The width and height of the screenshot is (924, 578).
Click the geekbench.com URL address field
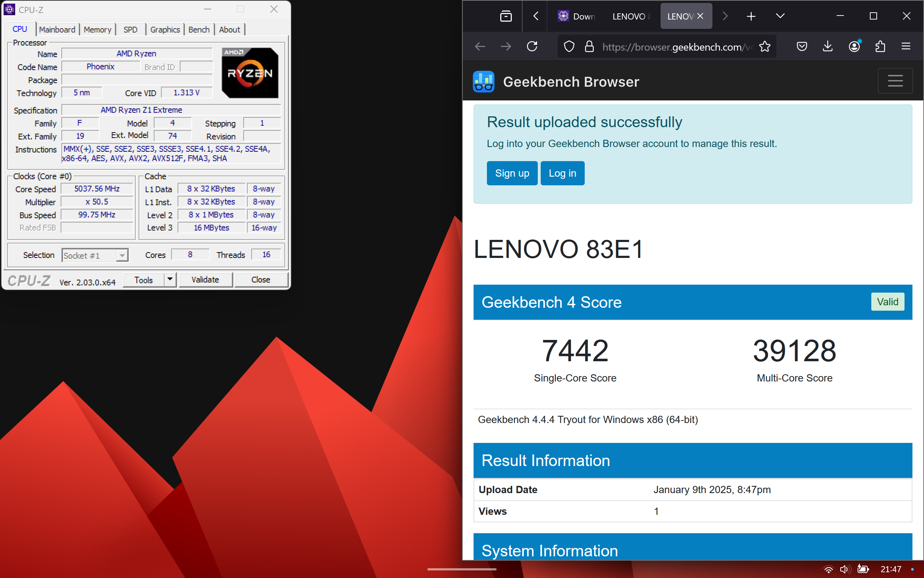coord(678,47)
